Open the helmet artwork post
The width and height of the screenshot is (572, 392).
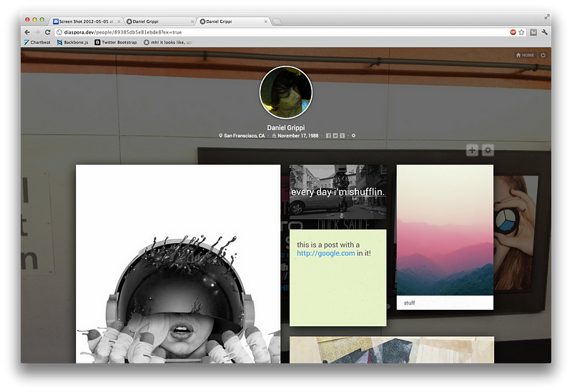[x=178, y=263]
